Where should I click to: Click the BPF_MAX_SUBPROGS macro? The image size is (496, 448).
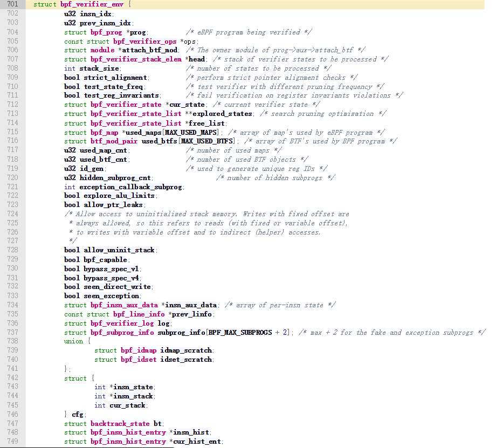pyautogui.click(x=240, y=333)
